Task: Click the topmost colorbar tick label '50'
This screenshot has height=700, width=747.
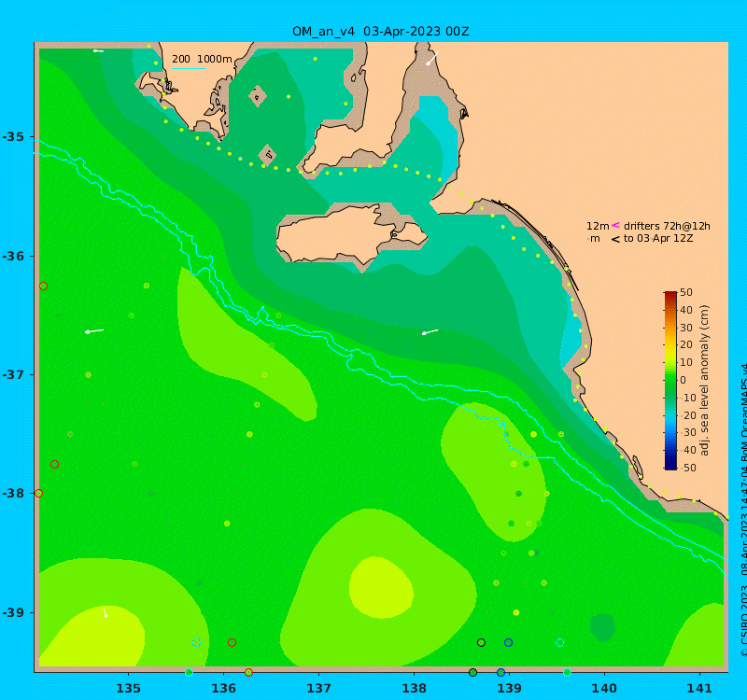Action: tap(686, 292)
